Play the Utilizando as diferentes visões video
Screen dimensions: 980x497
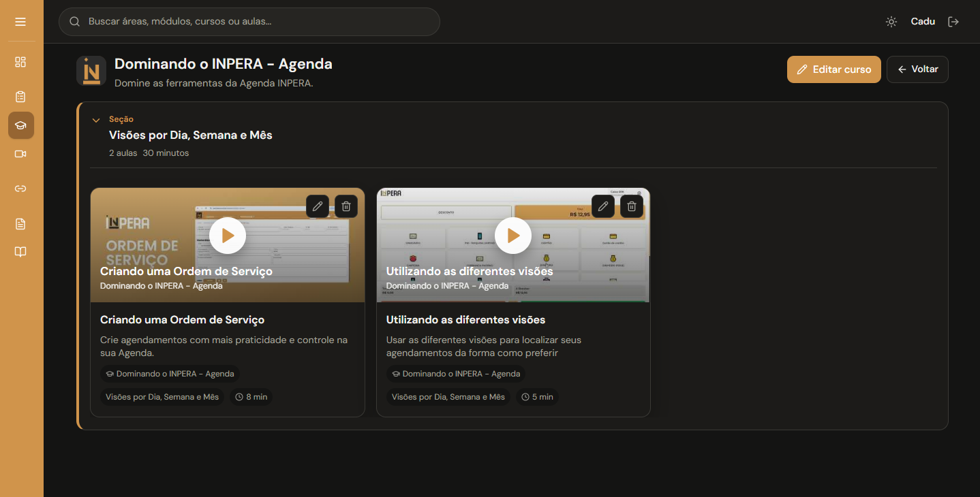click(x=513, y=236)
